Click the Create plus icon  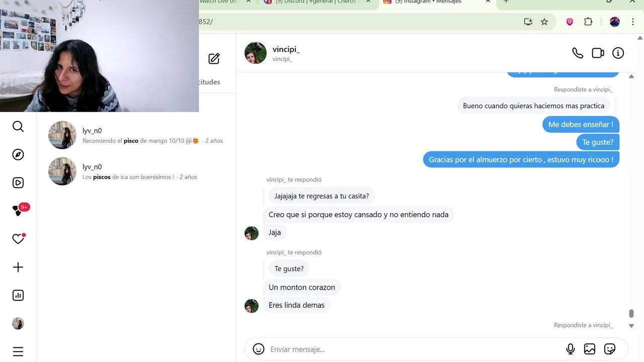18,267
